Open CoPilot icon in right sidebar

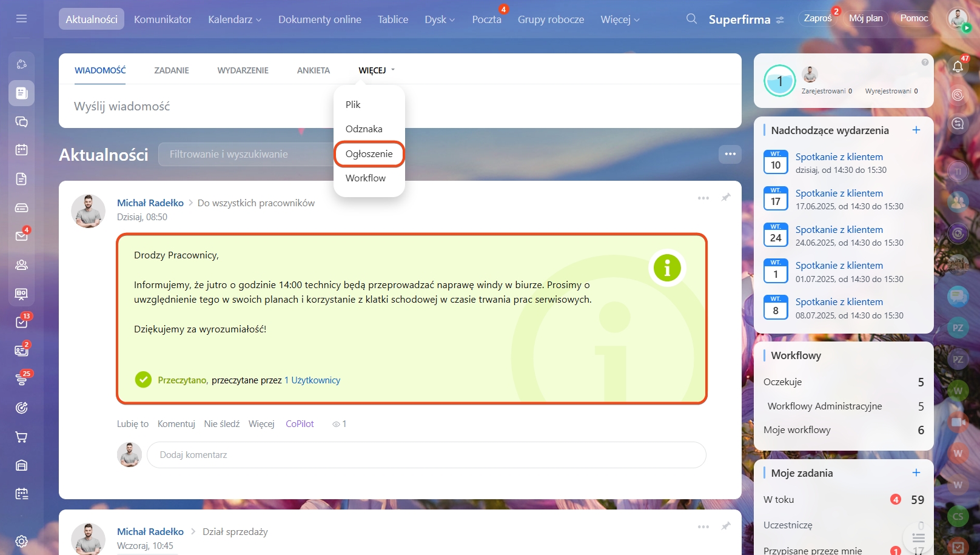(x=958, y=95)
